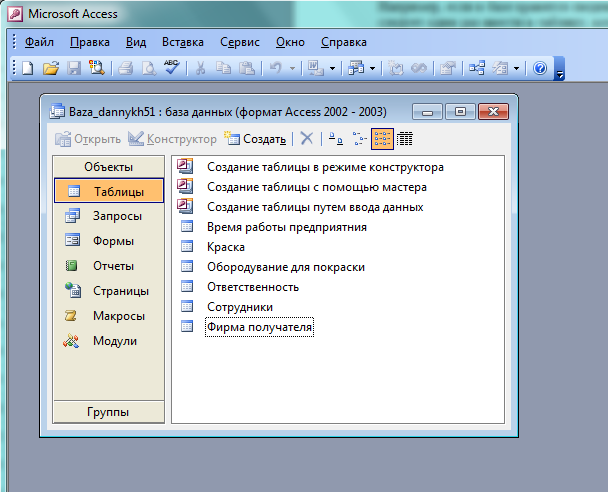608x492 pixels.
Task: Expand the Office Links dropdown arrow
Action: click(x=332, y=68)
